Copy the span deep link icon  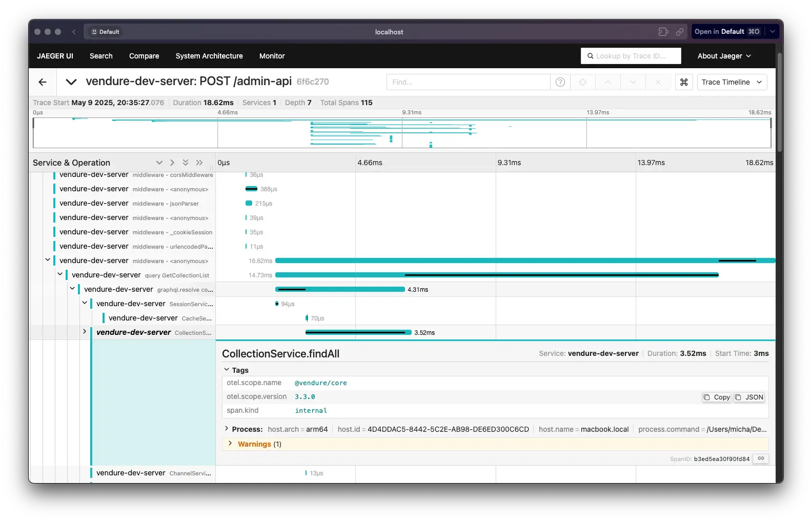[x=761, y=458]
